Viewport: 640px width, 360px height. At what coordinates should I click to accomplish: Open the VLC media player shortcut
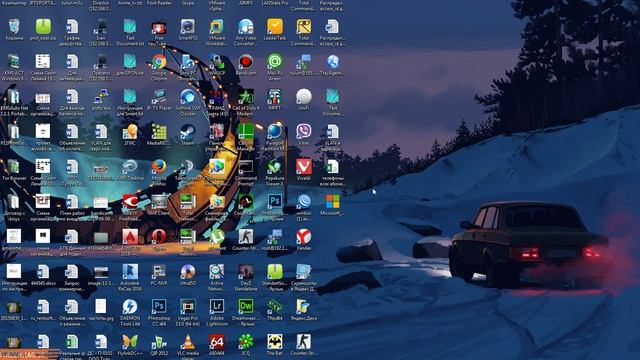coord(188,342)
